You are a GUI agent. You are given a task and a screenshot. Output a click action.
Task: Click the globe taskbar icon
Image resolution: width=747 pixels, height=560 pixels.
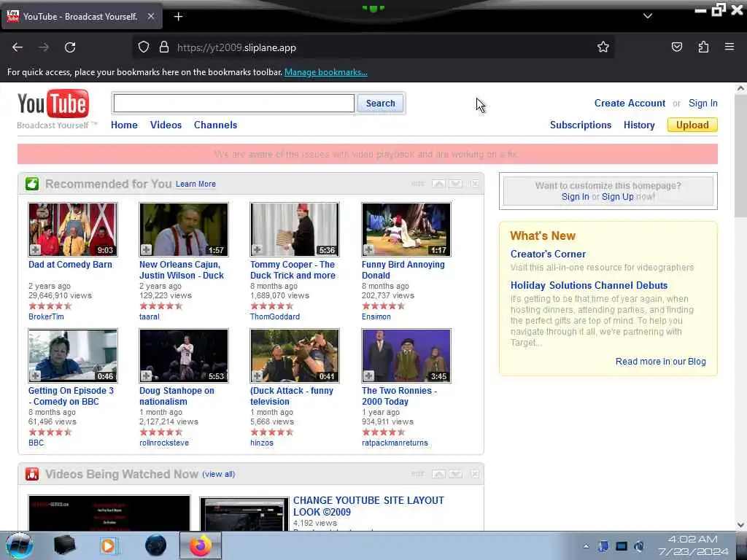pos(156,545)
